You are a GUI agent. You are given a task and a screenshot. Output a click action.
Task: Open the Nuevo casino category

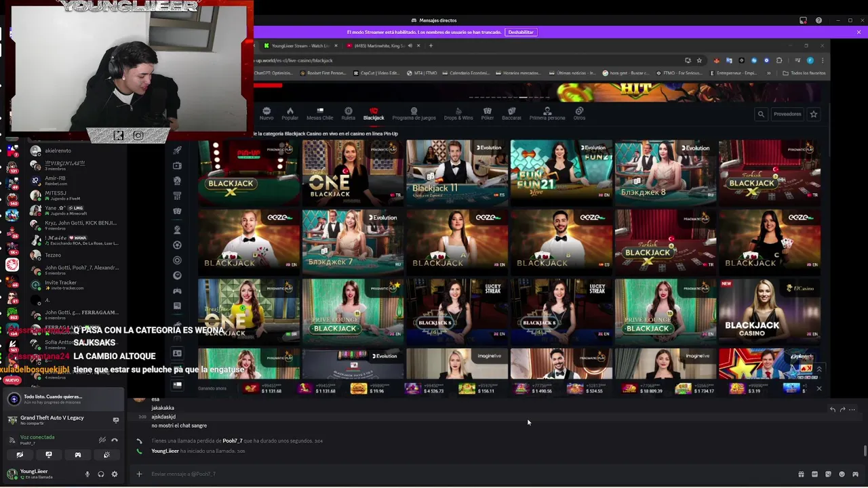point(267,113)
